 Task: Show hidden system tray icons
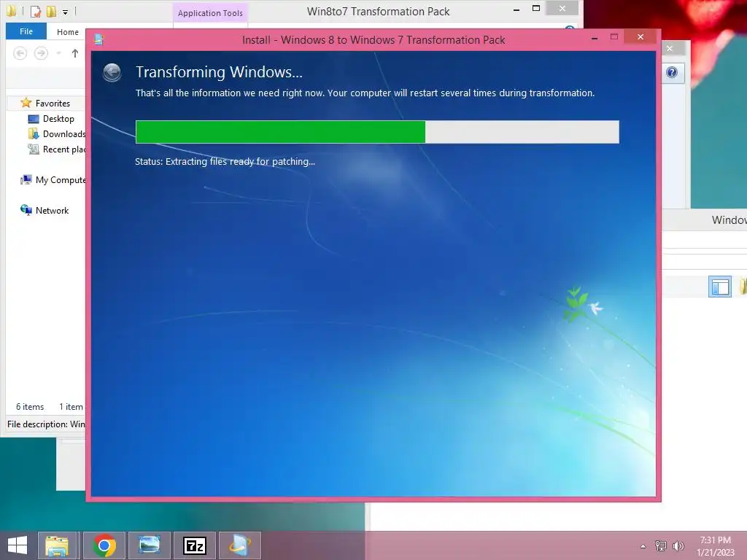pyautogui.click(x=643, y=546)
